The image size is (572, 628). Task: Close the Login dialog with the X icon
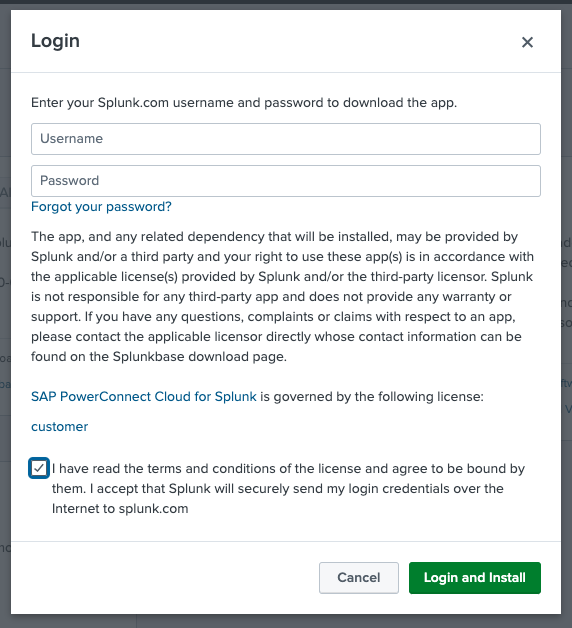[527, 42]
